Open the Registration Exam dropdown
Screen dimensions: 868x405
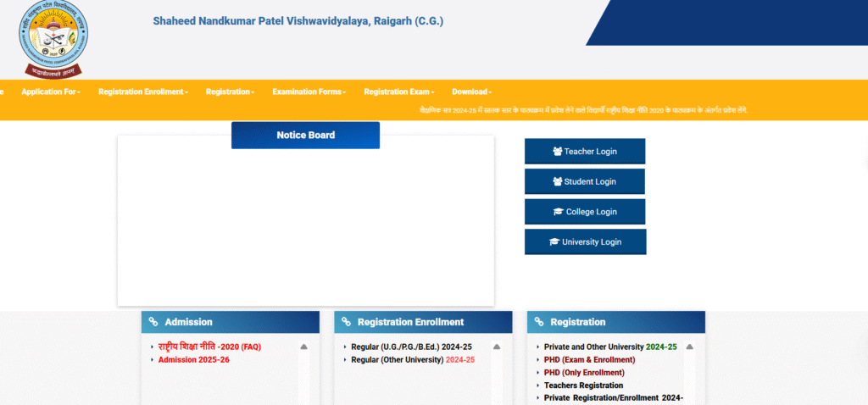click(x=399, y=92)
